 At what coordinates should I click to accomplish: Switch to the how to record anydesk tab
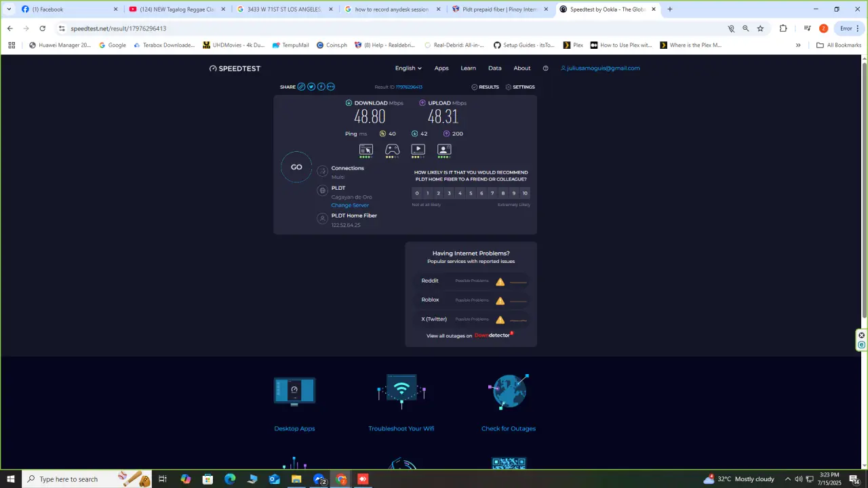coord(392,9)
